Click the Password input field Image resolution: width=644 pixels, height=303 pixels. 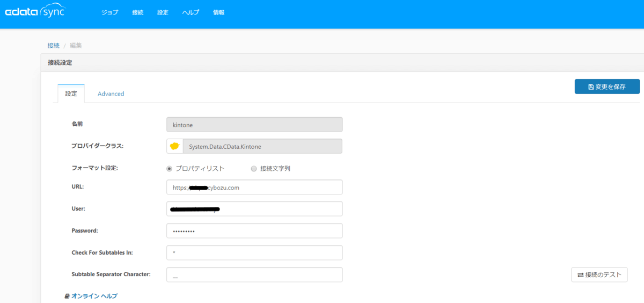(x=254, y=231)
